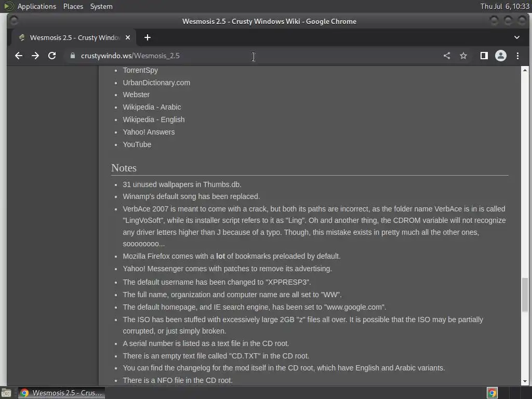Expand the tab search dropdown
This screenshot has height=399, width=532.
[x=517, y=37]
